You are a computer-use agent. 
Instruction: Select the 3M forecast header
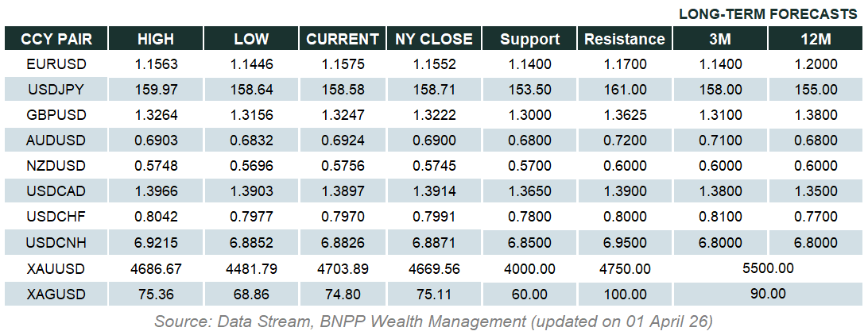coord(721,39)
